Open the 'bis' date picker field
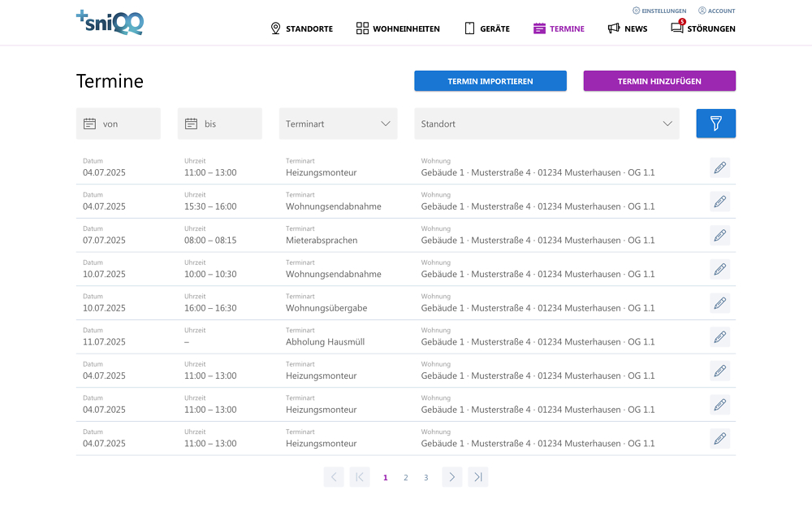Image resolution: width=812 pixels, height=508 pixels. (220, 124)
